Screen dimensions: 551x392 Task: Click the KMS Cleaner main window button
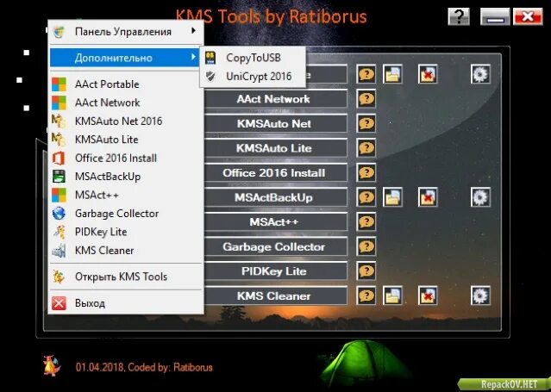tap(276, 296)
